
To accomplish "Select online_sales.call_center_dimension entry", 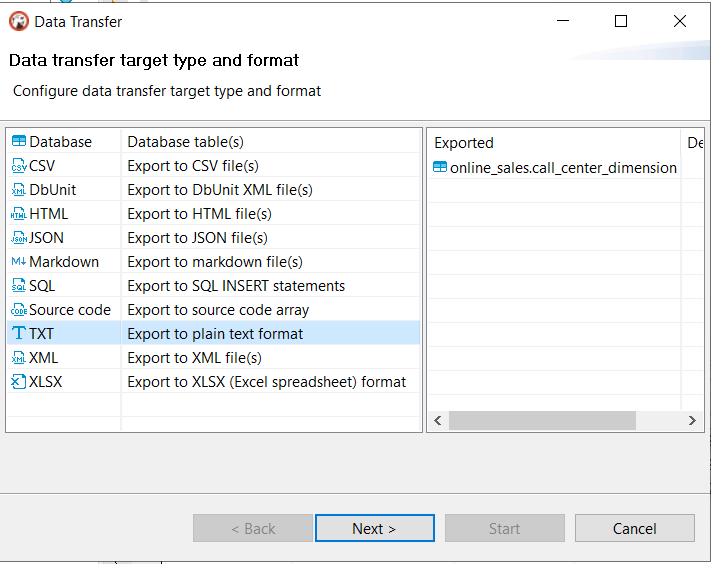I will 563,168.
